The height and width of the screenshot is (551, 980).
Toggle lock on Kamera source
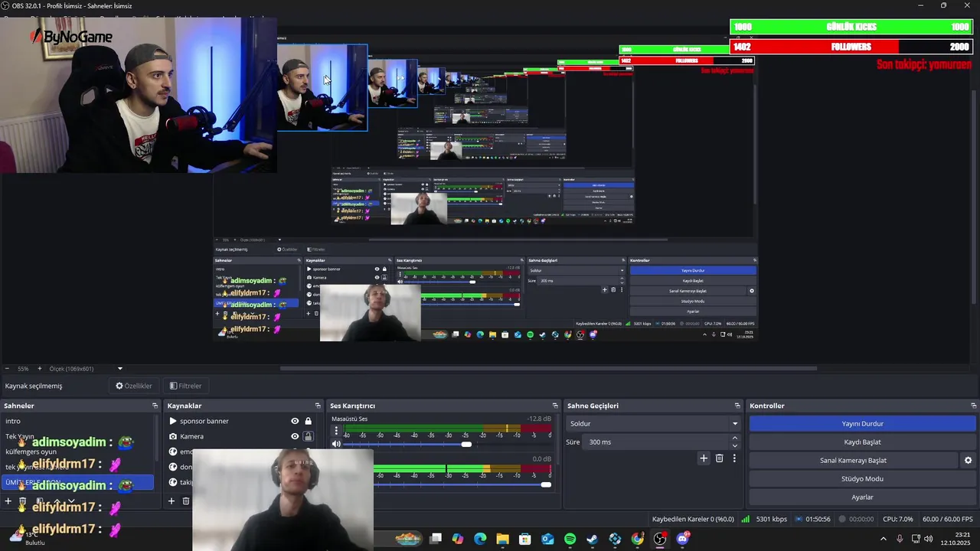(x=308, y=436)
